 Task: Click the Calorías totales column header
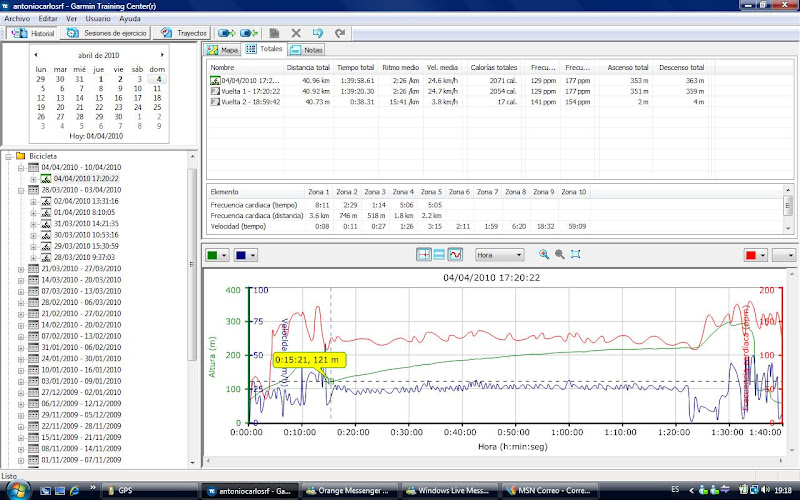coord(493,67)
